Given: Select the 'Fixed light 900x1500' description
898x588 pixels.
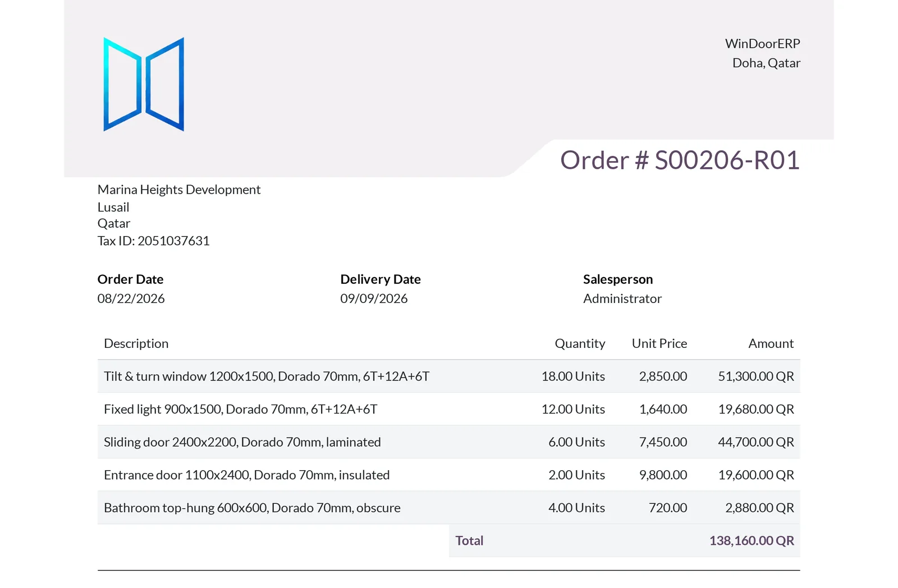Looking at the screenshot, I should coord(241,409).
